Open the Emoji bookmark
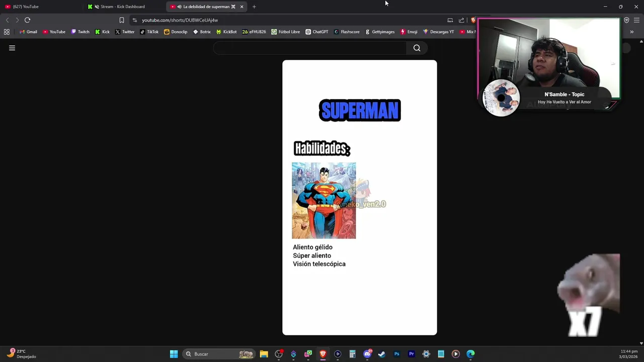 [x=409, y=32]
